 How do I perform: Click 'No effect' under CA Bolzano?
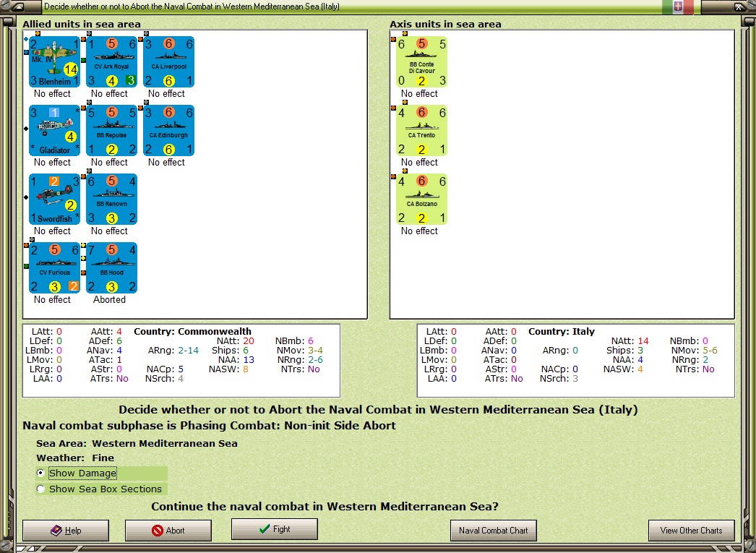[419, 231]
